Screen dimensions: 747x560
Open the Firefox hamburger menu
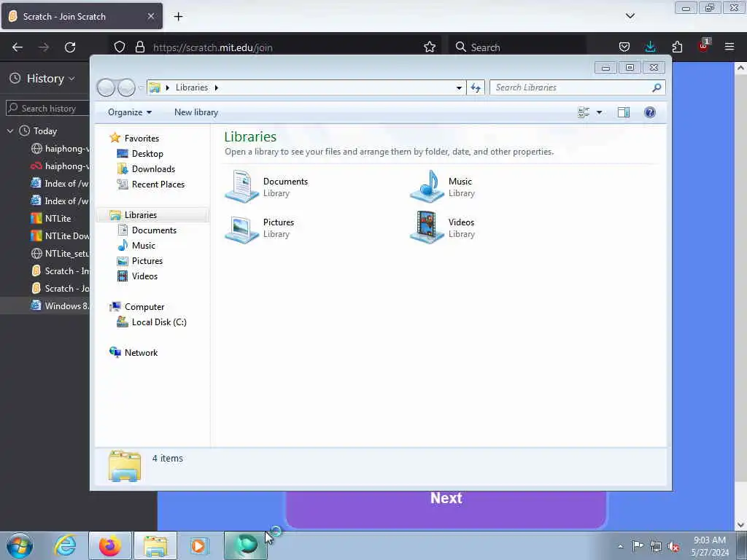729,47
